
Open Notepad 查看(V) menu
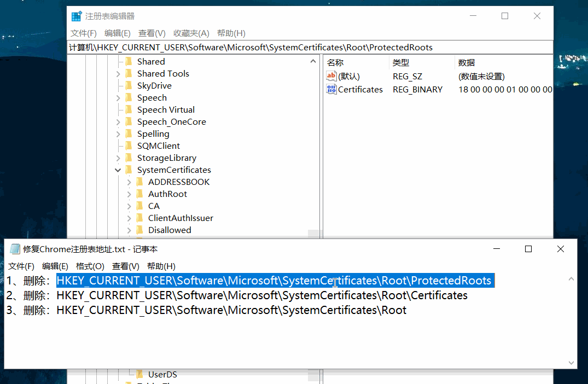pyautogui.click(x=126, y=266)
